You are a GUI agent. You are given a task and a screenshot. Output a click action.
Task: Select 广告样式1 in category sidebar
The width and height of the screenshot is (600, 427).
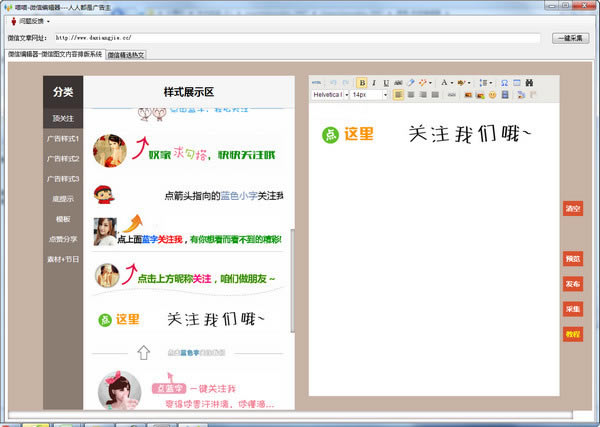(63, 139)
